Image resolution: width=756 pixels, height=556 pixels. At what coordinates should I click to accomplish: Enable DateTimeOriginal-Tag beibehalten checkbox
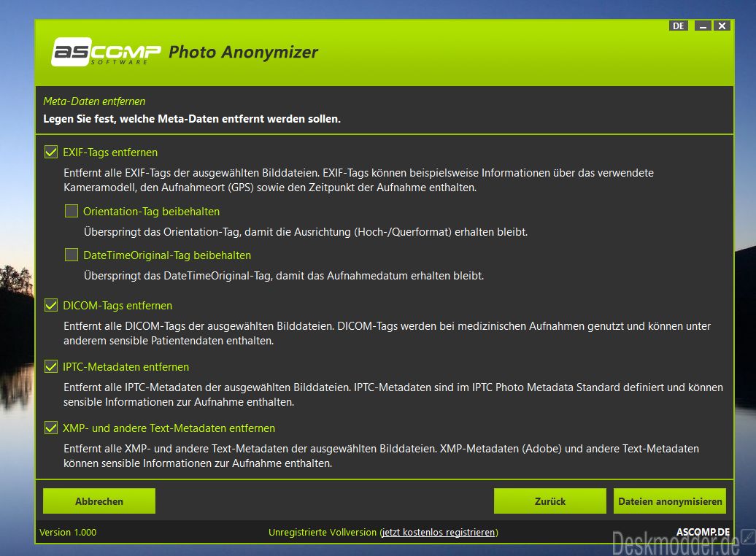72,255
